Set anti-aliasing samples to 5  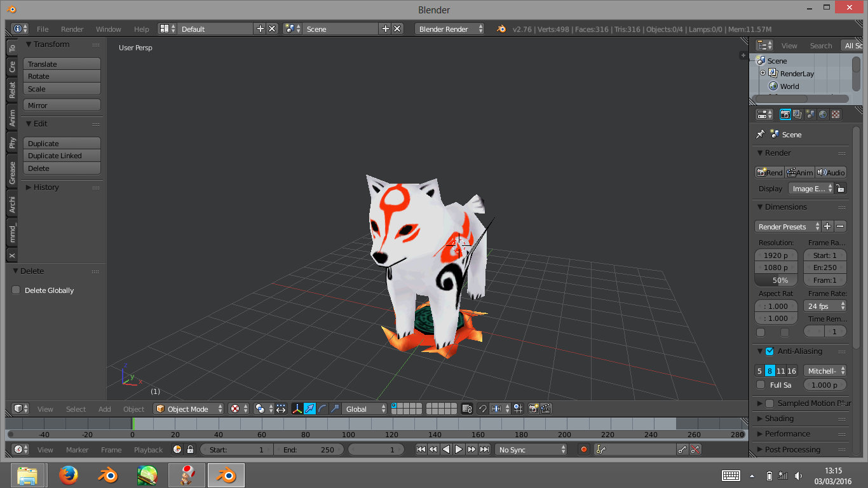(x=759, y=370)
